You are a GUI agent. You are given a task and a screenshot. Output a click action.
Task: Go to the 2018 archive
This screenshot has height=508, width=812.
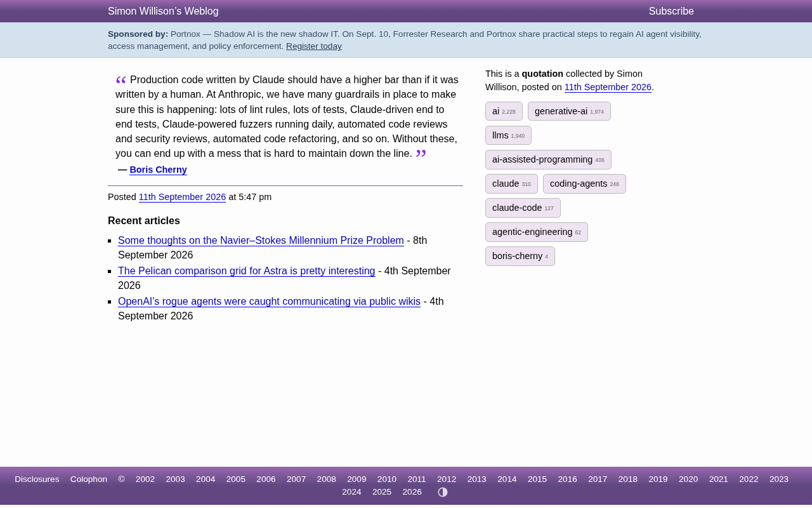pos(628,479)
